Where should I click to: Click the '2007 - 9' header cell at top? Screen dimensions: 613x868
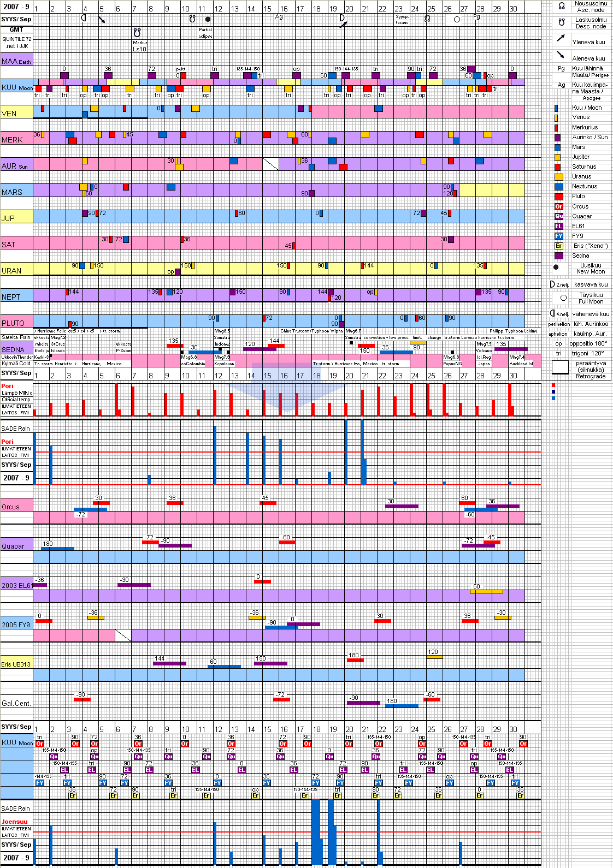(x=16, y=7)
